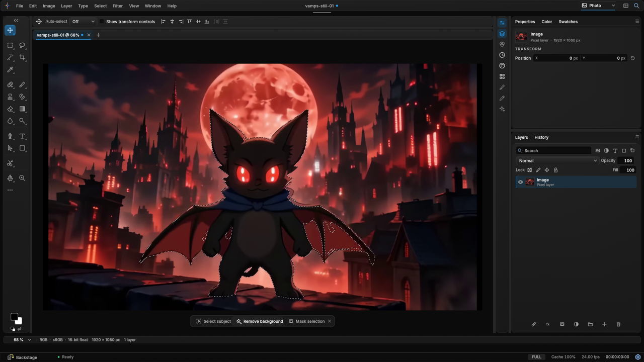
Task: Toggle lock position icon
Action: click(x=547, y=170)
